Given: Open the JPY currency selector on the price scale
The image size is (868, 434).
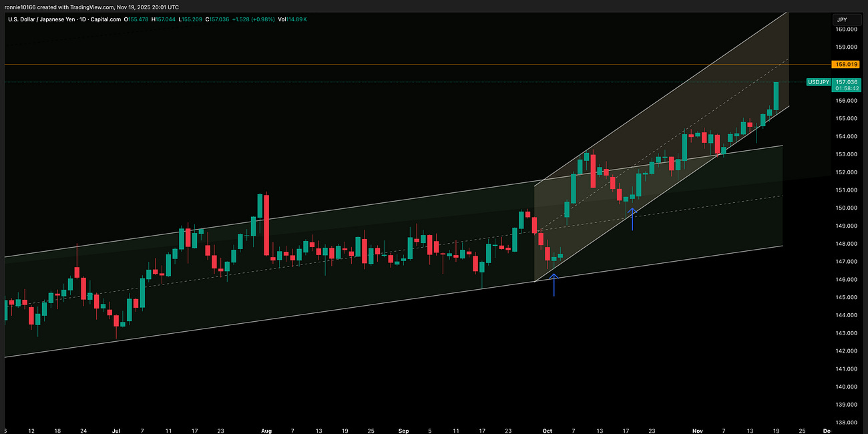Looking at the screenshot, I should (847, 19).
